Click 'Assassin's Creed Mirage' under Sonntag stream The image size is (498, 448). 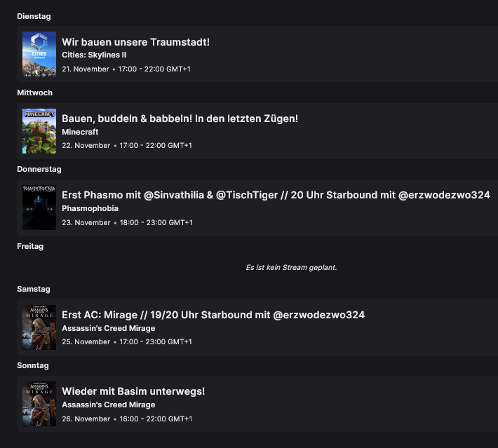pyautogui.click(x=108, y=405)
